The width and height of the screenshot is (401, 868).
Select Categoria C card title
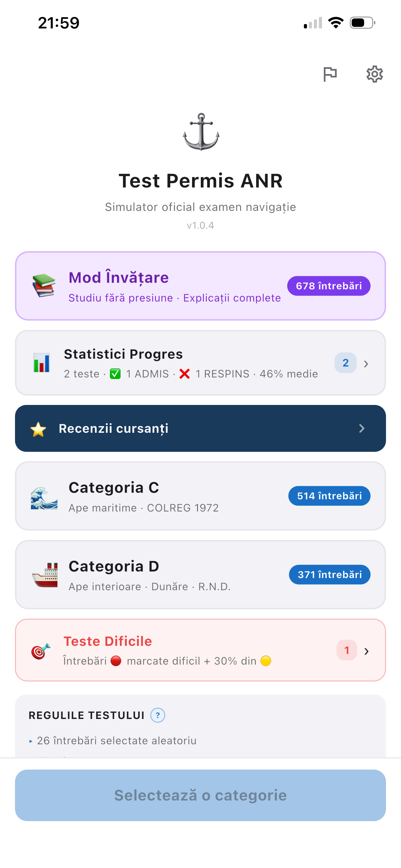(x=114, y=487)
